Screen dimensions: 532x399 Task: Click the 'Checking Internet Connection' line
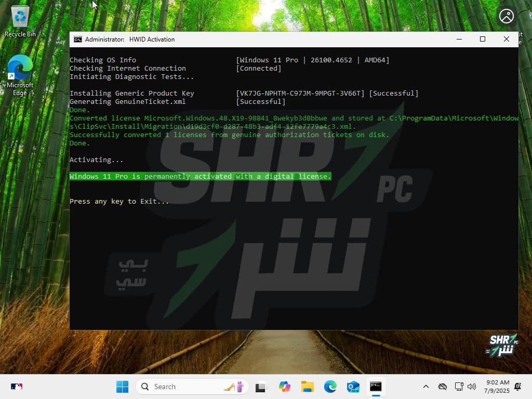pyautogui.click(x=128, y=68)
